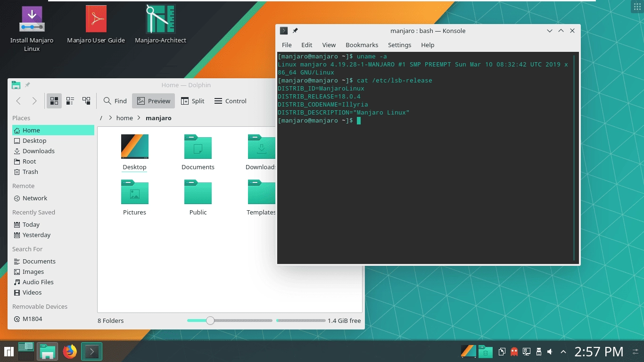Open the Install Manjaro Linux desktop icon
The width and height of the screenshot is (644, 362).
point(32,19)
